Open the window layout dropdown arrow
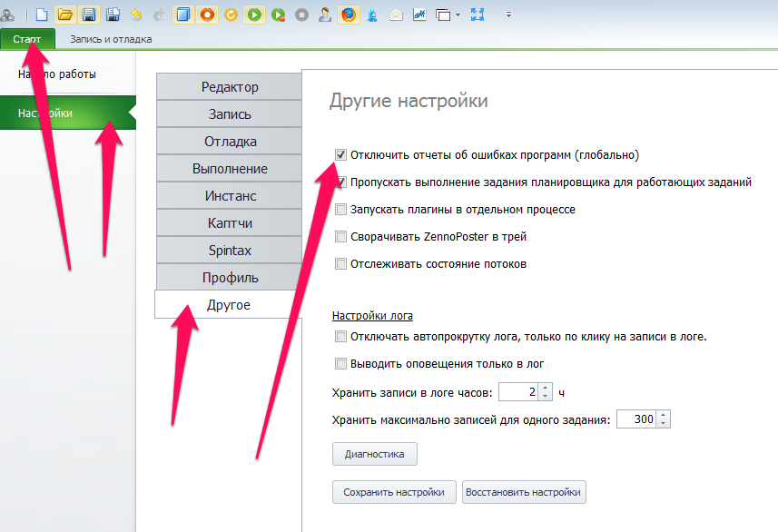 [458, 15]
